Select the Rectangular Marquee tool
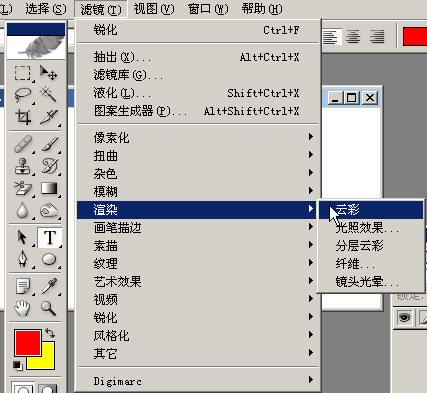427x393 pixels. tap(22, 73)
